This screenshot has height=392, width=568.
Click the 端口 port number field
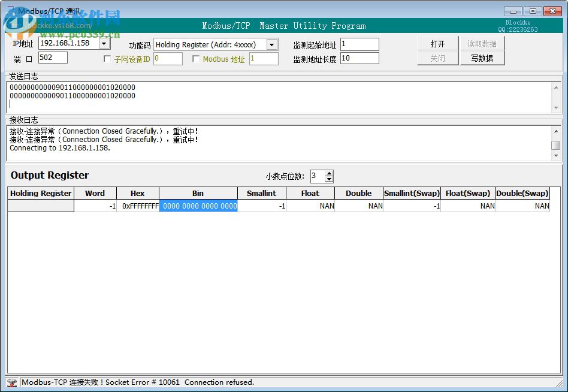[53, 58]
